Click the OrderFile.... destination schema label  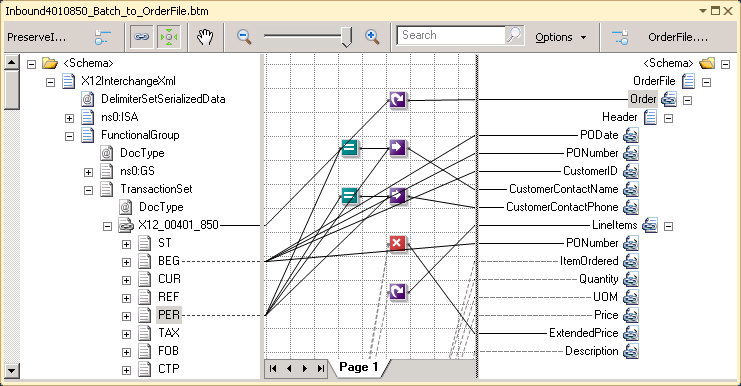pyautogui.click(x=678, y=37)
